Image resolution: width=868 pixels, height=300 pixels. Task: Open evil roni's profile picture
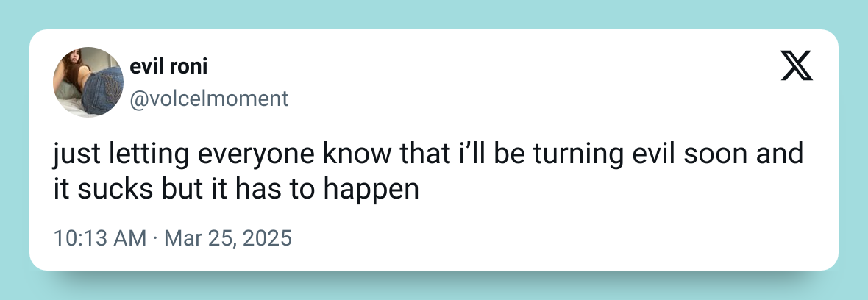(88, 81)
